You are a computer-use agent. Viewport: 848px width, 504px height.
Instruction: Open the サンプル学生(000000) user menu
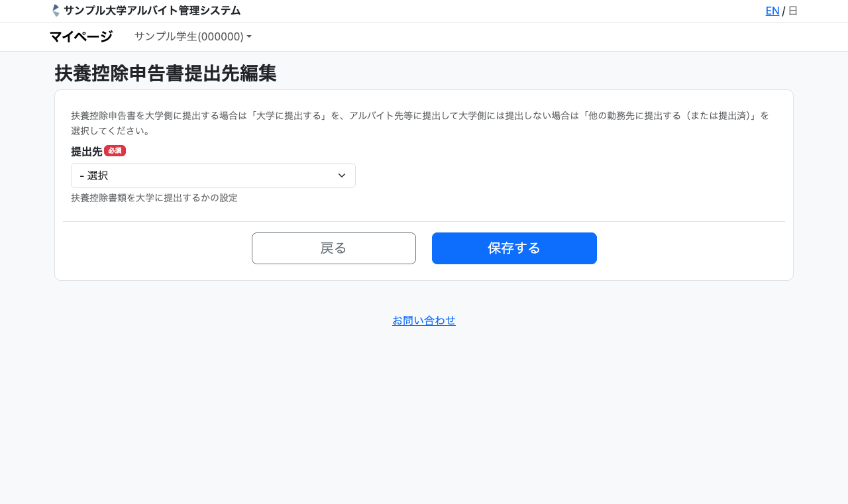click(189, 36)
